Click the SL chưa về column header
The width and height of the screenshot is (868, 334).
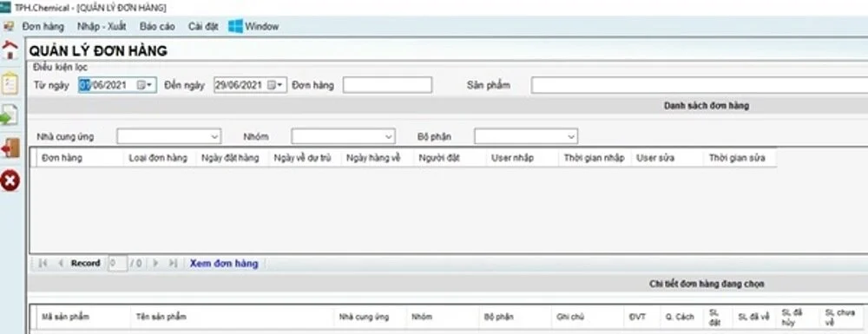pyautogui.click(x=840, y=317)
